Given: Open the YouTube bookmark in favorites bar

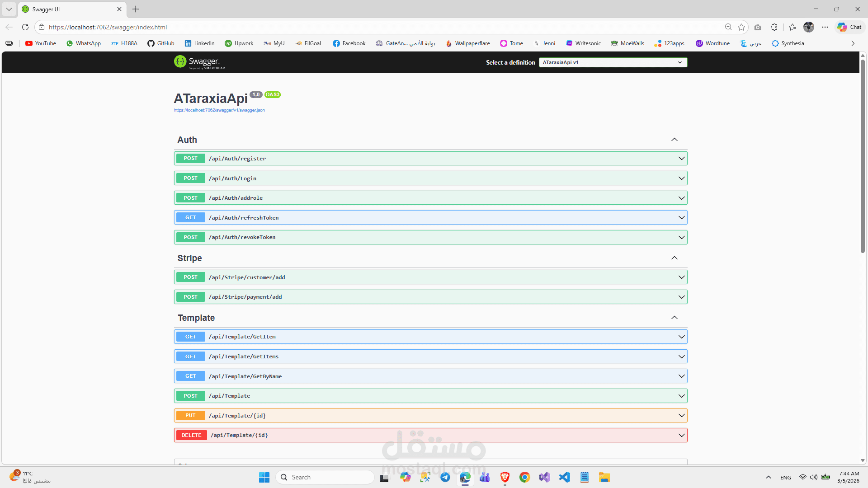Looking at the screenshot, I should point(41,43).
